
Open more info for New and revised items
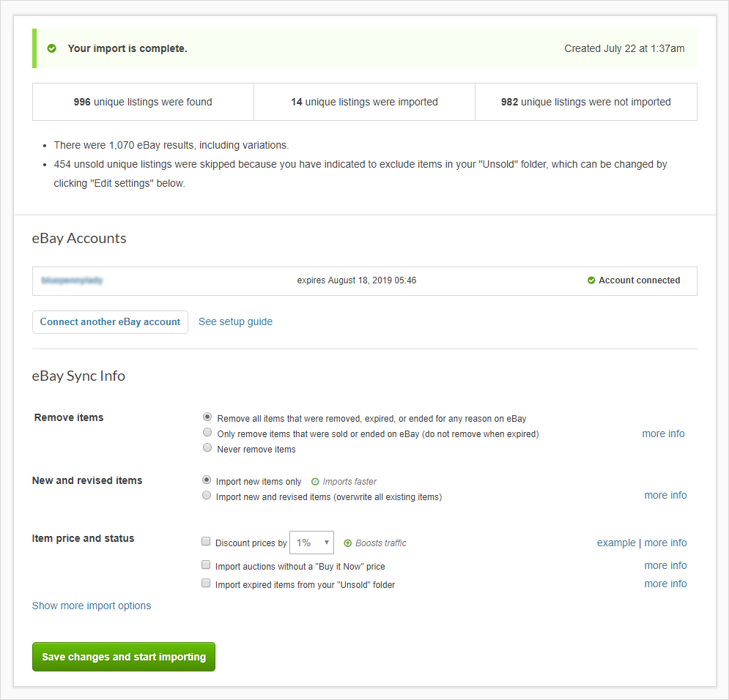[665, 495]
